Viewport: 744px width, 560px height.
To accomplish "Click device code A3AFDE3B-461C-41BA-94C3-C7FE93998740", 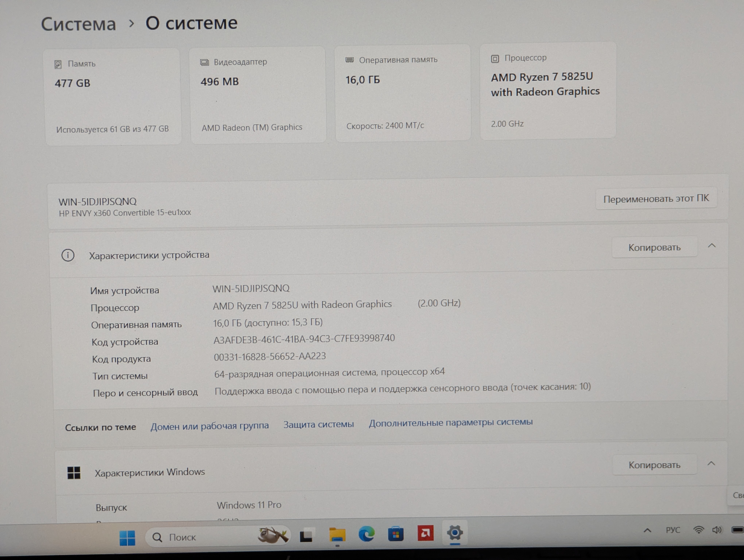I will coord(304,339).
